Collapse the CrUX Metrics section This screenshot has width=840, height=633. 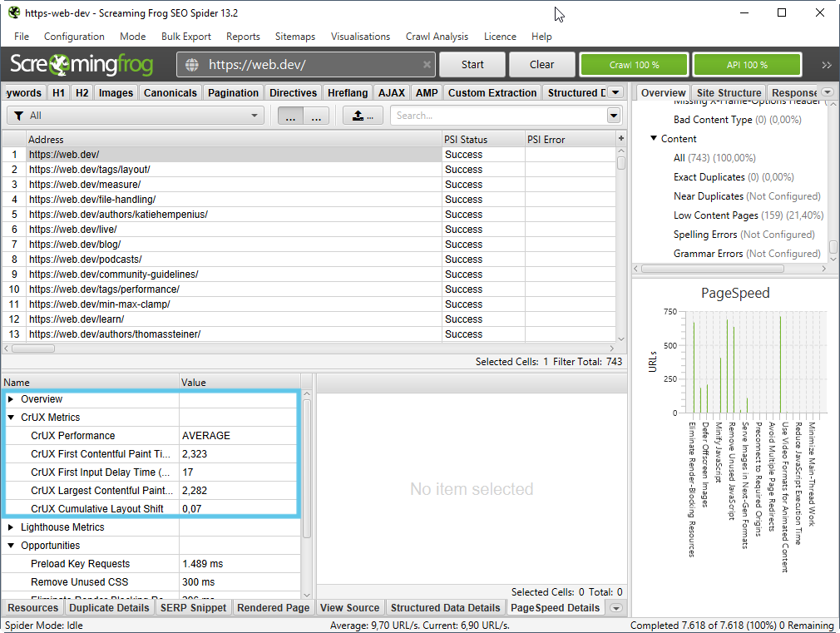[11, 418]
